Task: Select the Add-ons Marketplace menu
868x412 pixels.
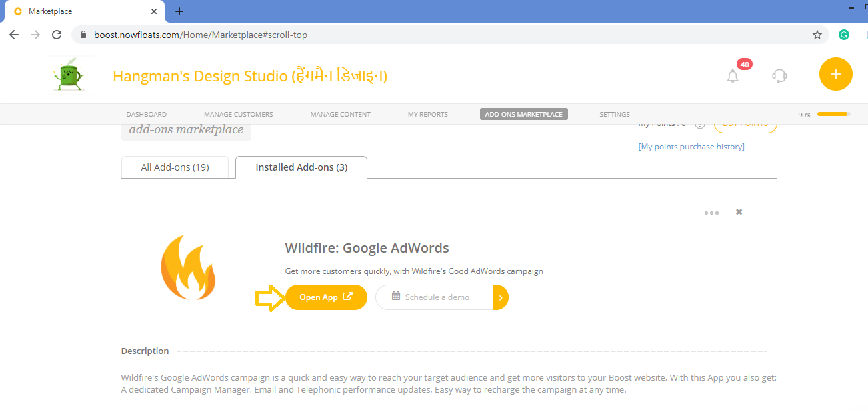Action: coord(524,114)
